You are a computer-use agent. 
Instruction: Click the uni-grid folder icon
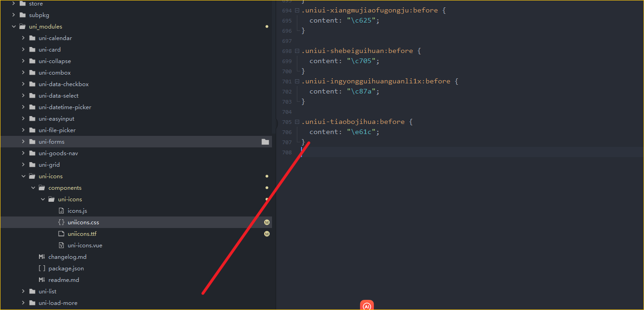pos(32,165)
